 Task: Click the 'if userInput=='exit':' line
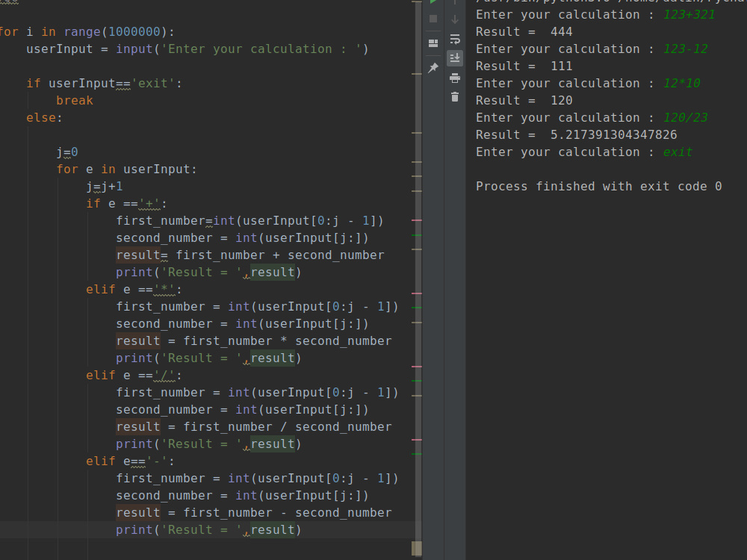104,84
